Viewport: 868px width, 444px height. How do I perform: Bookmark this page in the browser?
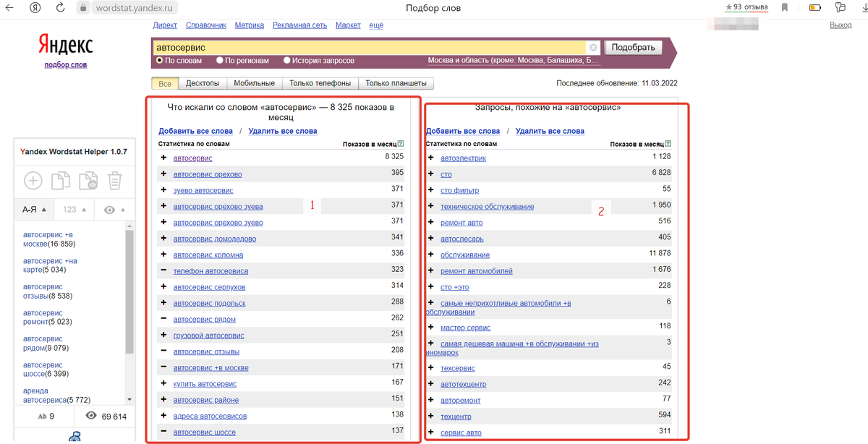[x=784, y=8]
